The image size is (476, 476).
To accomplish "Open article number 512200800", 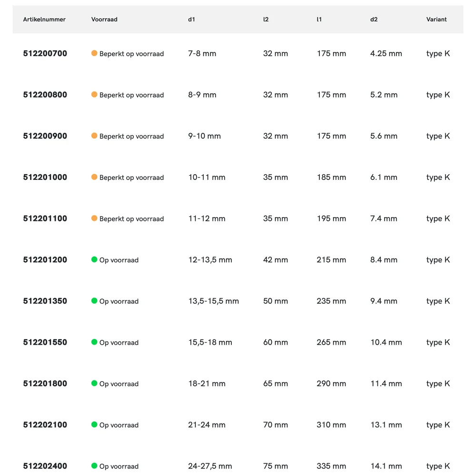I will point(45,95).
